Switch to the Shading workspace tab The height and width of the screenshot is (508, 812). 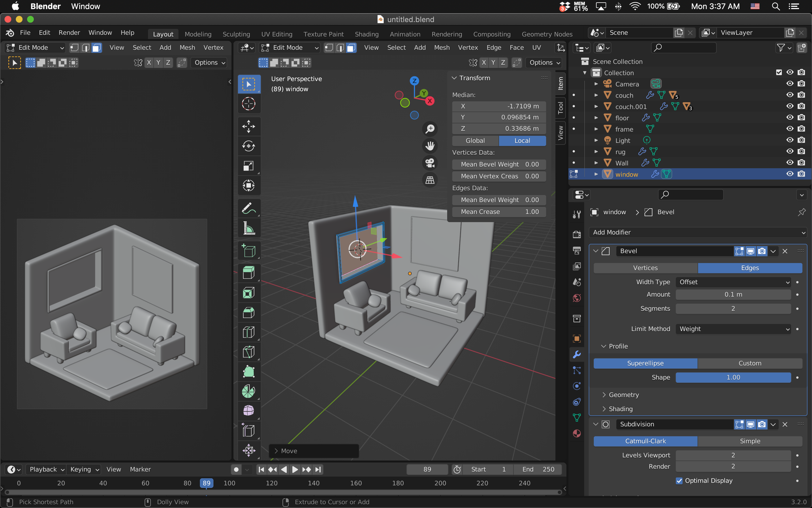367,34
